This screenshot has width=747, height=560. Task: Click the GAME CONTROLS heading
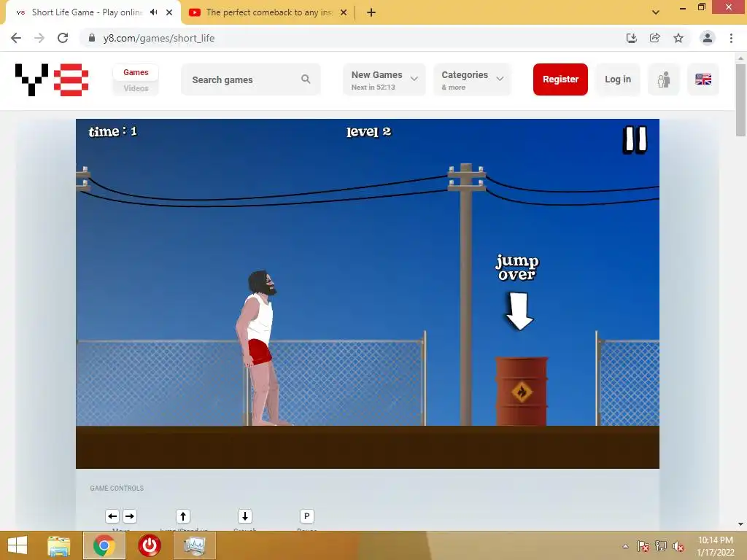click(x=117, y=488)
